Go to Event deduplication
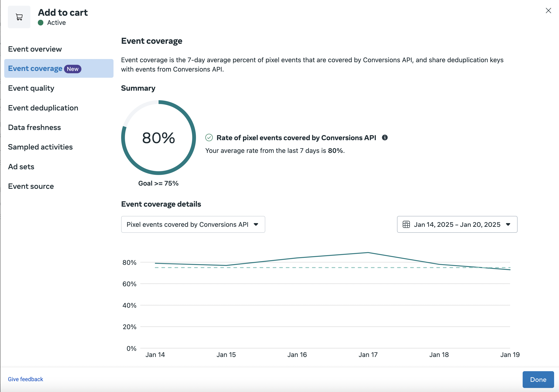This screenshot has width=559, height=392. [x=43, y=108]
